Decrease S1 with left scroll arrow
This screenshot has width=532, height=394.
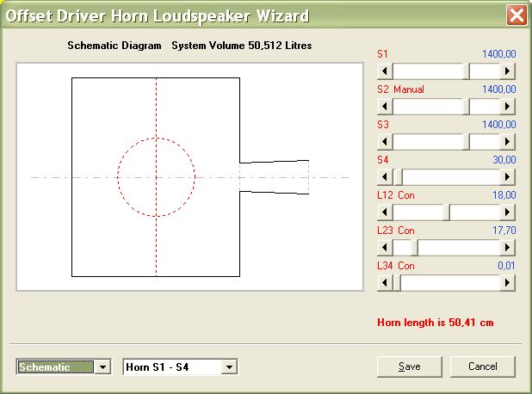385,71
